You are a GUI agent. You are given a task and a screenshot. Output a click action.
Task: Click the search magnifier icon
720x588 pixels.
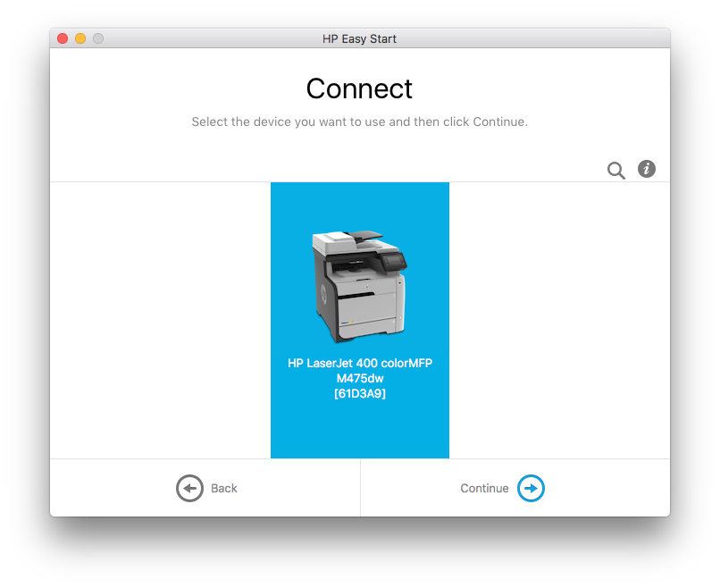615,170
